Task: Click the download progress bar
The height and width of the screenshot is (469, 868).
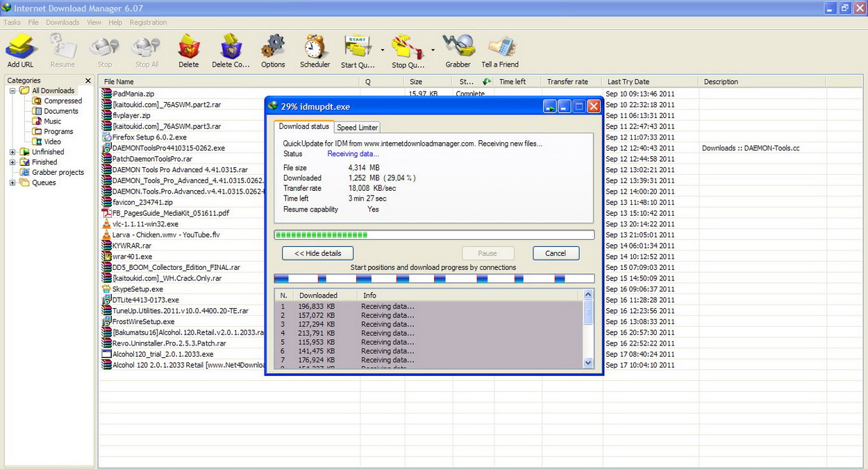Action: tap(434, 235)
